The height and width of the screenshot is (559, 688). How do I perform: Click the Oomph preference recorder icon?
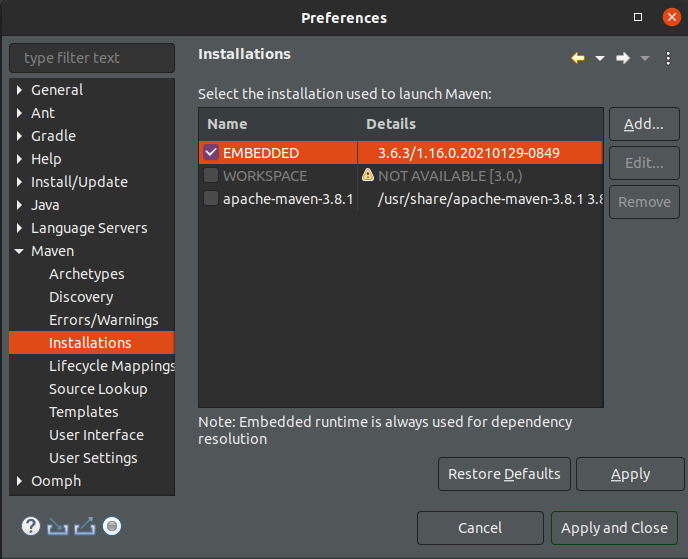[x=112, y=526]
